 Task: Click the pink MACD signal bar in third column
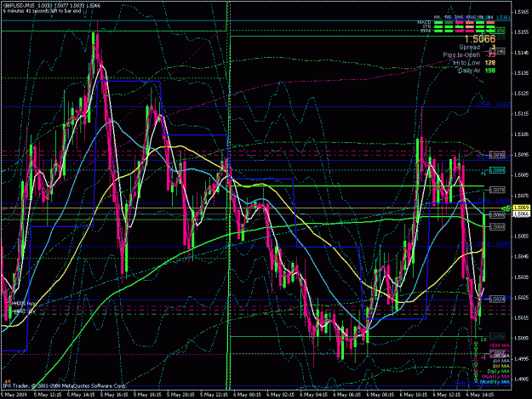(x=460, y=22)
